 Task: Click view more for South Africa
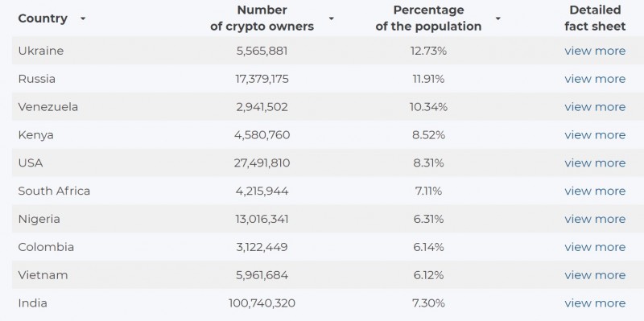pyautogui.click(x=595, y=191)
